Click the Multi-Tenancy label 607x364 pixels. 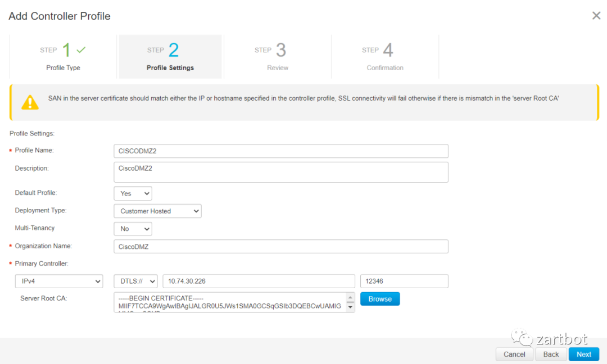pos(34,228)
